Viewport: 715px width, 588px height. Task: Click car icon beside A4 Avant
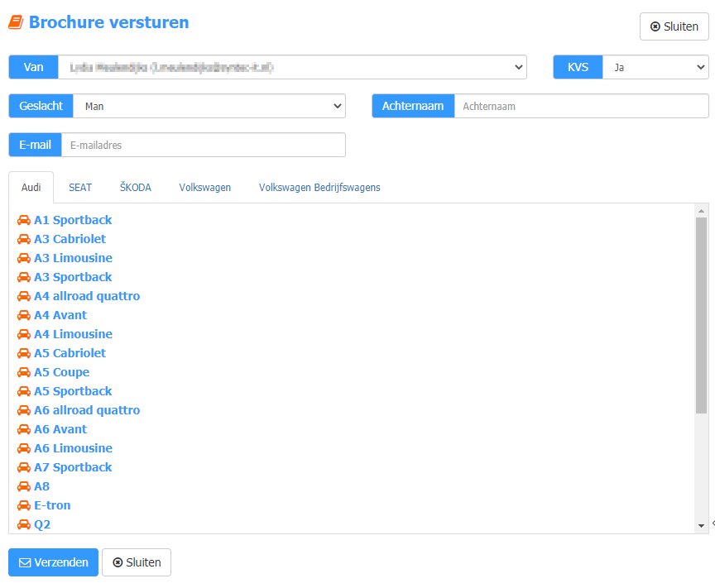(x=24, y=315)
